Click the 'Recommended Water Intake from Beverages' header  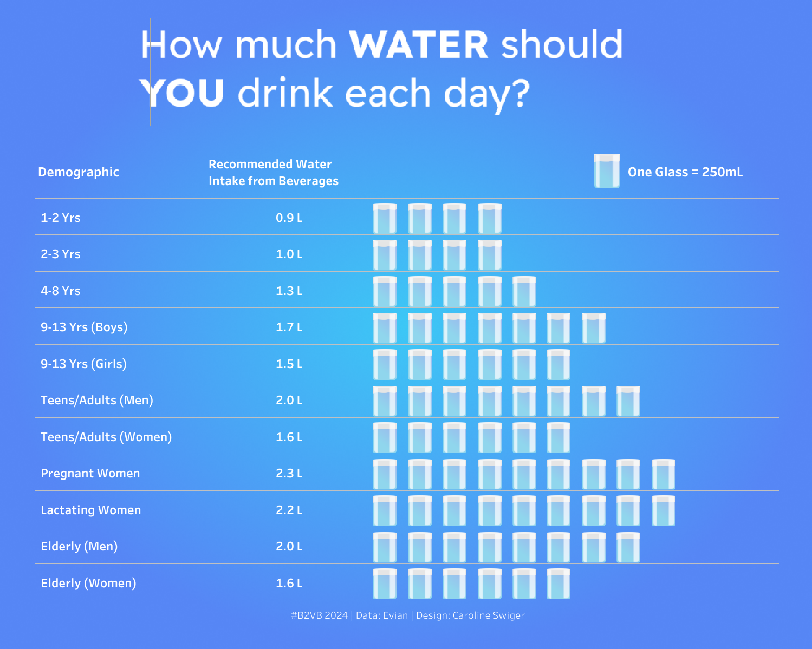click(x=274, y=172)
